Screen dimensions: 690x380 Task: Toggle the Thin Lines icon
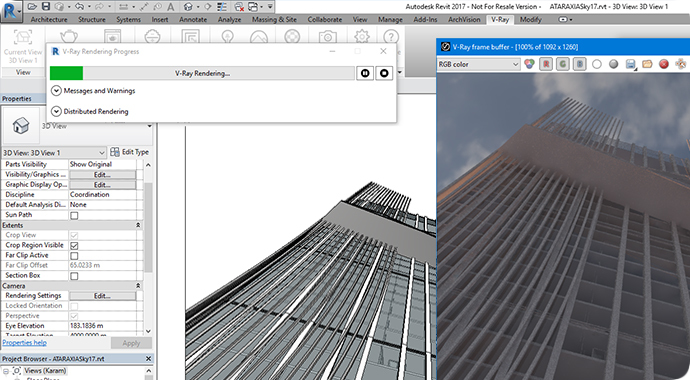pos(222,7)
